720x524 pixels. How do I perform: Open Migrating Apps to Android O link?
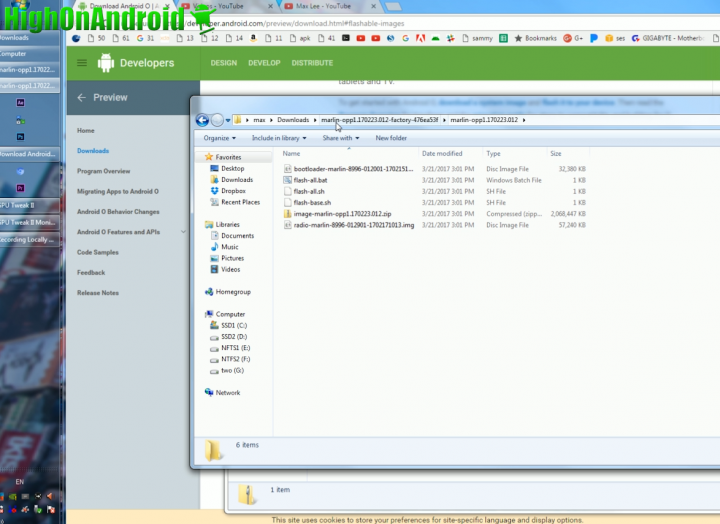coord(118,191)
